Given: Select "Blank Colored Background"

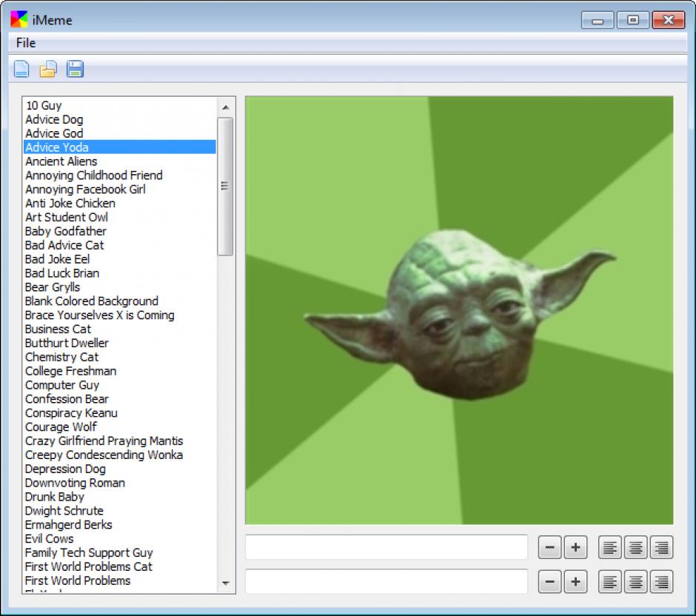Looking at the screenshot, I should point(120,301).
